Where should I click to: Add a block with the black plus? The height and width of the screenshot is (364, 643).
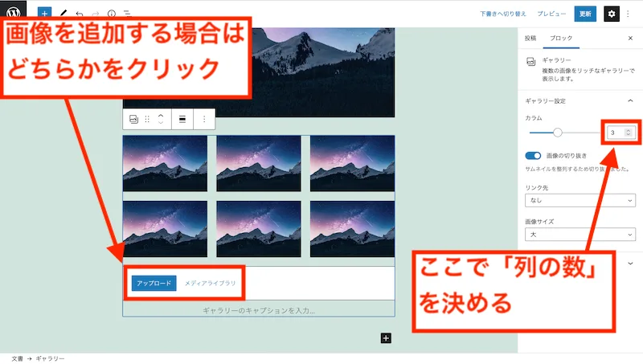(386, 338)
